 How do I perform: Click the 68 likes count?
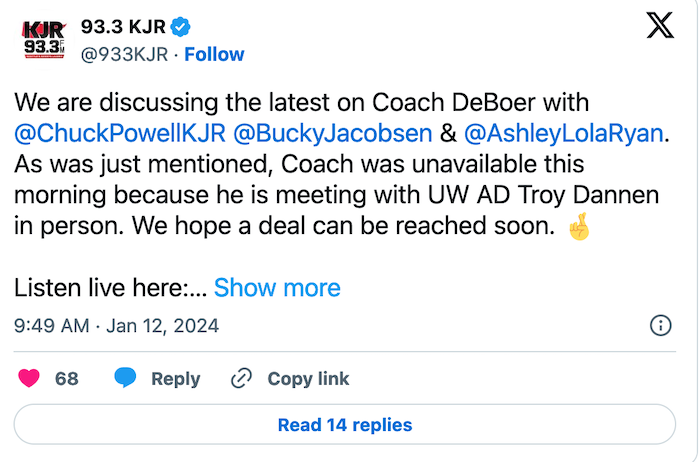click(x=66, y=379)
